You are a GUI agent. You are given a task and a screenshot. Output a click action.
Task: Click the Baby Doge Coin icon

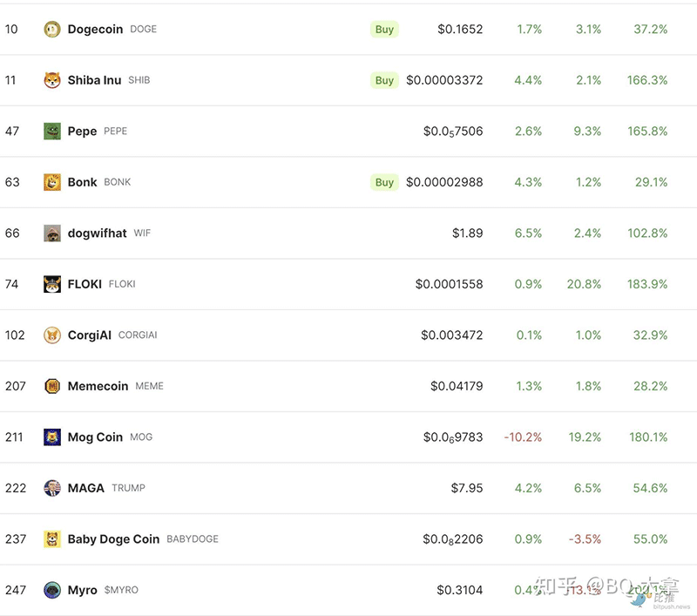[x=52, y=539]
